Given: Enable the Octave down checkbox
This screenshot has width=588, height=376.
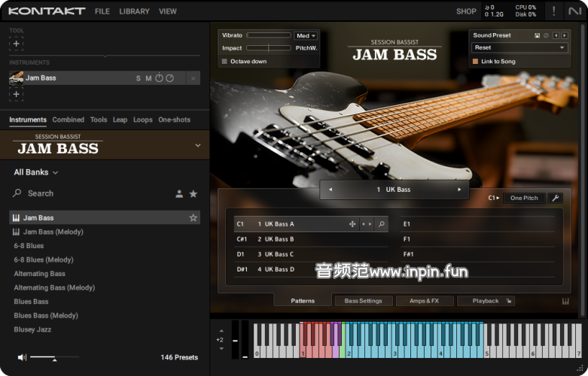Looking at the screenshot, I should pyautogui.click(x=224, y=61).
